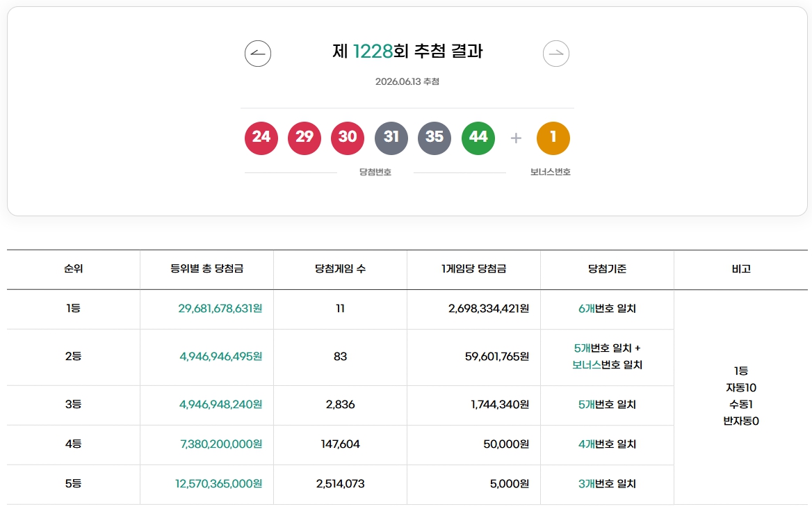
Task: Click the plus sign before bonus ball
Action: (x=516, y=138)
